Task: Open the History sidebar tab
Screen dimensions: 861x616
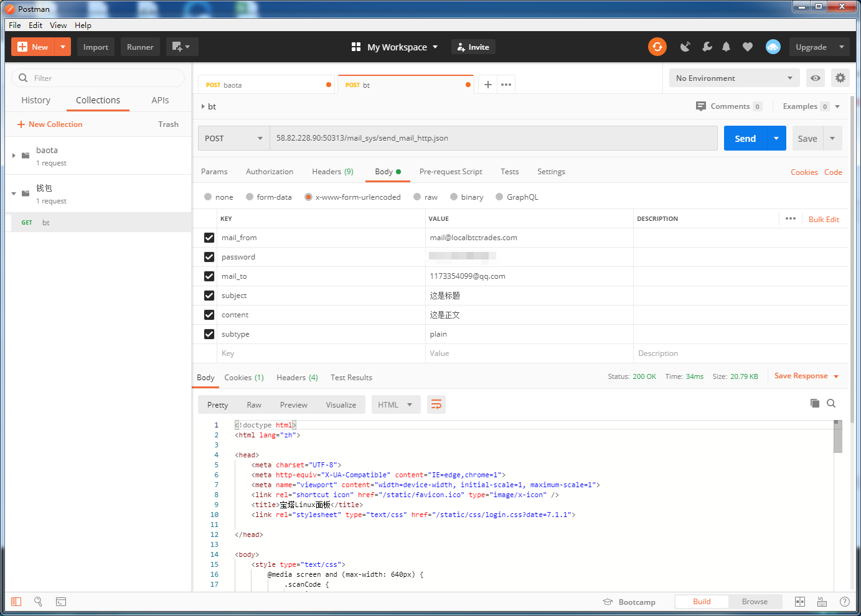Action: coord(35,100)
